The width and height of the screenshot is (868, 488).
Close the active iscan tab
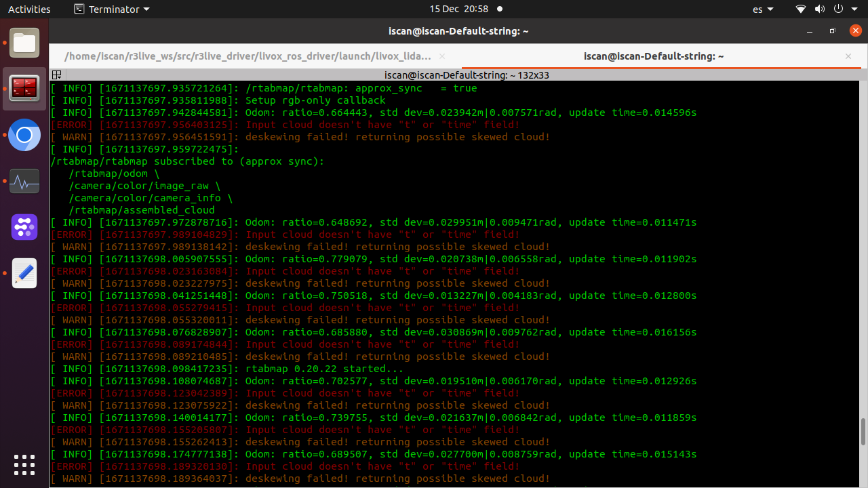[848, 56]
